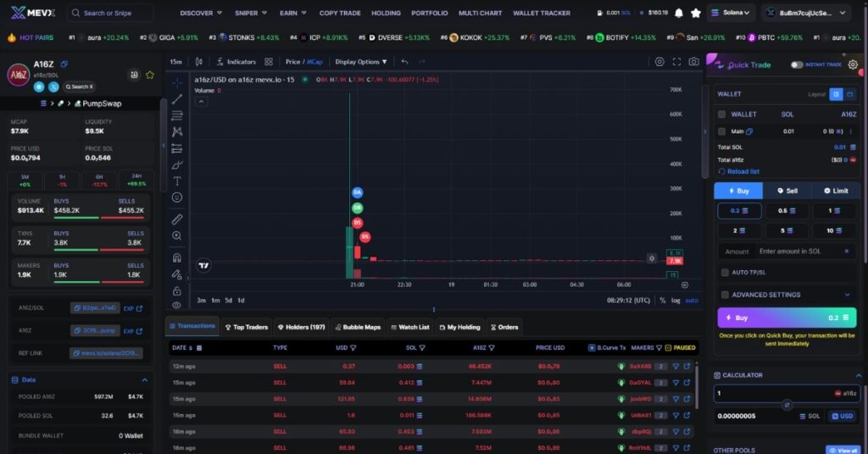Open Display Options dropdown

point(361,62)
